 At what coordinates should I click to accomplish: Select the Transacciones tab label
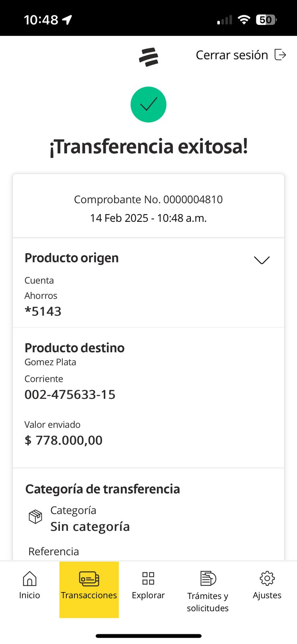tap(89, 595)
